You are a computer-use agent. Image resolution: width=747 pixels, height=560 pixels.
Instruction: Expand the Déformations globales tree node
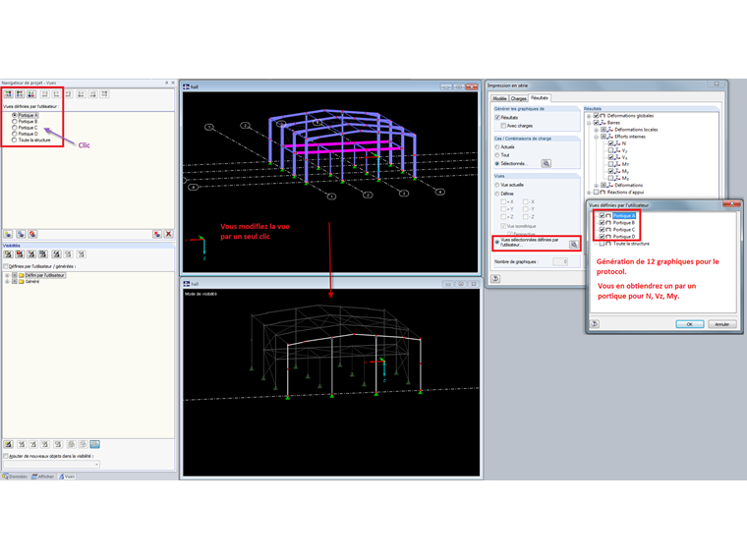click(x=589, y=116)
